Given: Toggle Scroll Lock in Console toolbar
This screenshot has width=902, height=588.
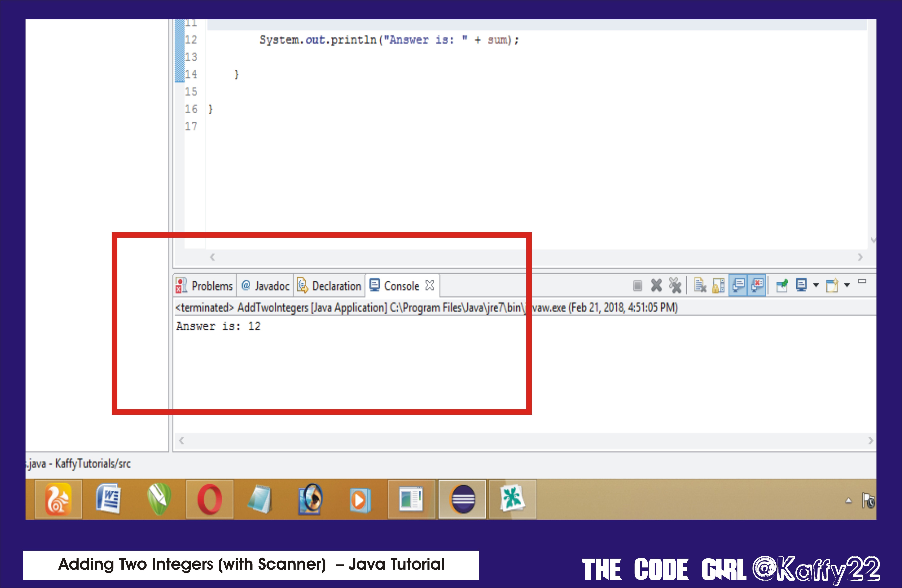Looking at the screenshot, I should [718, 285].
